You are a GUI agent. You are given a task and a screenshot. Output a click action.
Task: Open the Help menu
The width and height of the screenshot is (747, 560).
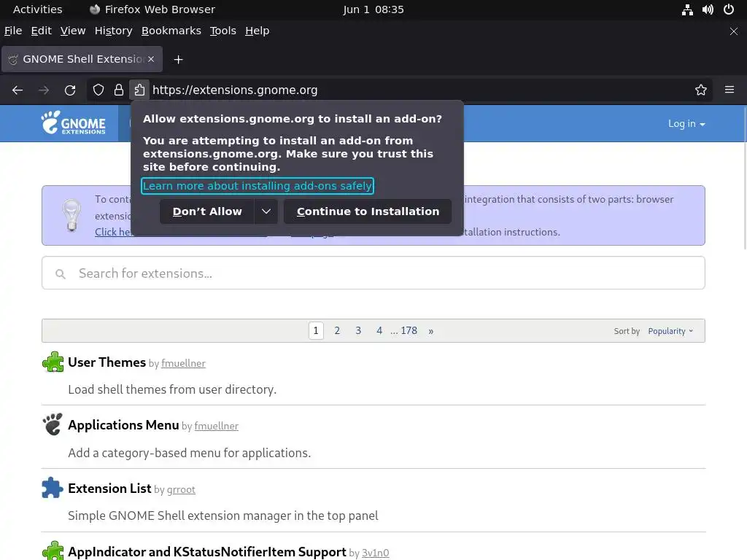(258, 31)
